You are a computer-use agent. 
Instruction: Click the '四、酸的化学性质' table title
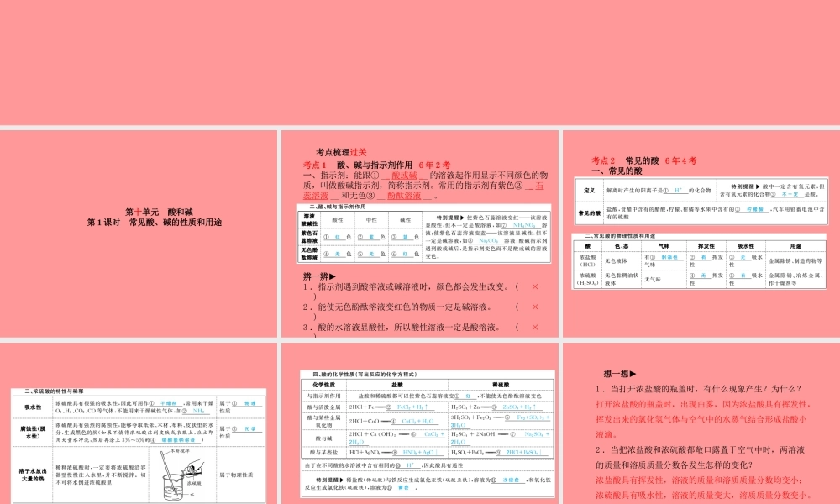(x=365, y=375)
